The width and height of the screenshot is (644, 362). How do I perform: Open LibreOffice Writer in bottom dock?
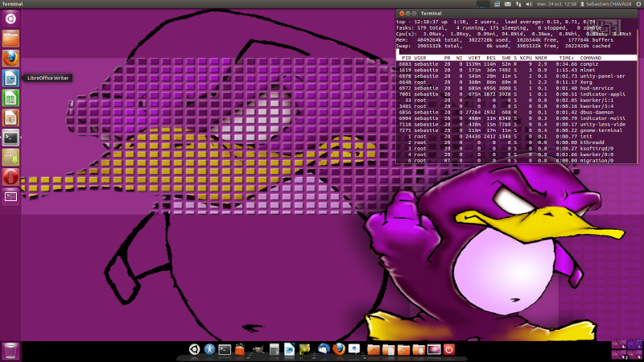(289, 349)
